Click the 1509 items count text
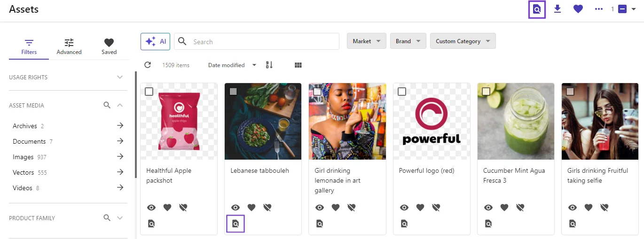The width and height of the screenshot is (644, 239). coord(176,65)
